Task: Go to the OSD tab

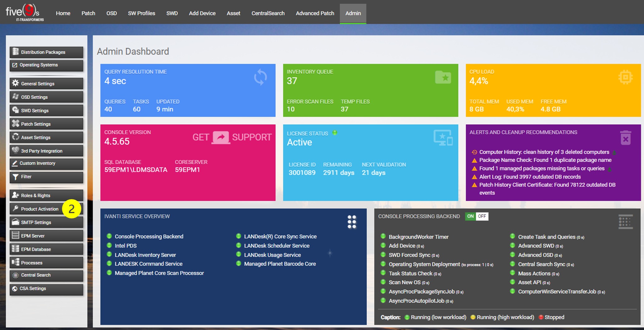Action: tap(111, 13)
